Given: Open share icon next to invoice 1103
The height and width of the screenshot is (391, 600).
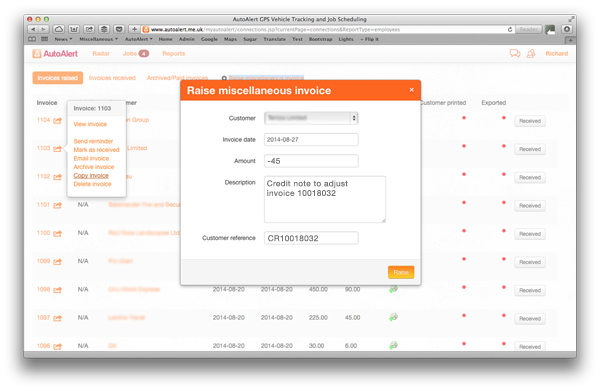Looking at the screenshot, I should [x=57, y=149].
